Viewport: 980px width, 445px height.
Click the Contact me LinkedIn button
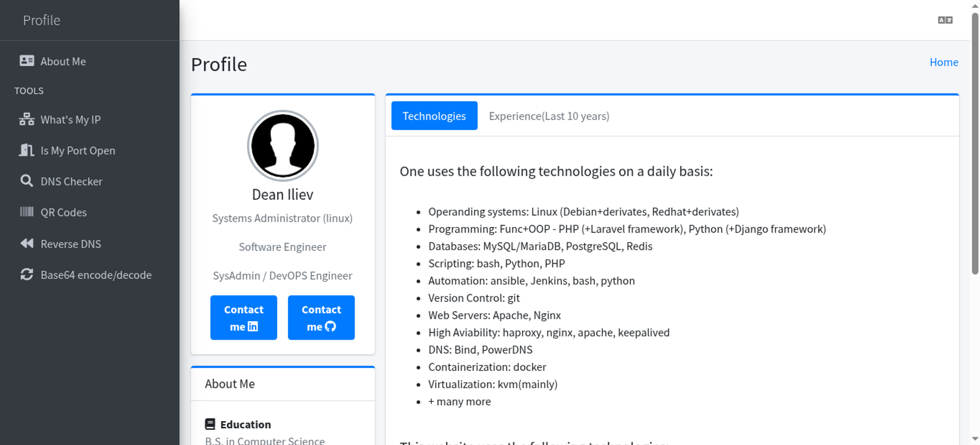(x=244, y=318)
